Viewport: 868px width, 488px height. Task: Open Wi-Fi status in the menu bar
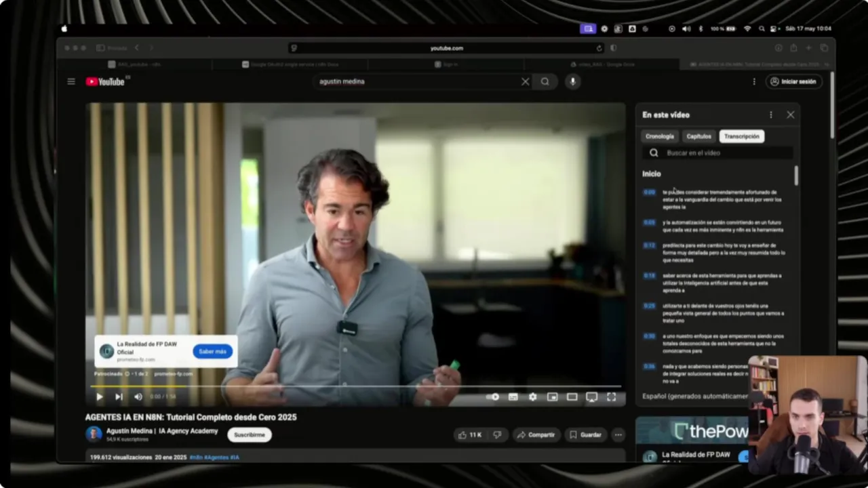click(747, 28)
